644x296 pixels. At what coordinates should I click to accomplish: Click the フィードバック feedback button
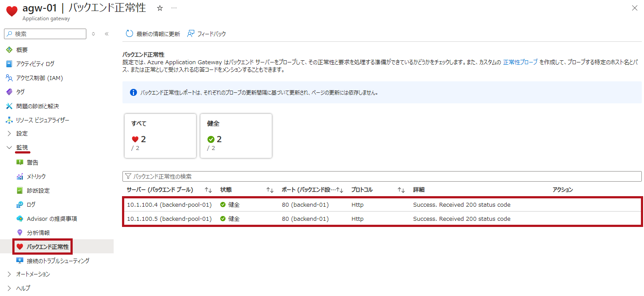coord(207,34)
